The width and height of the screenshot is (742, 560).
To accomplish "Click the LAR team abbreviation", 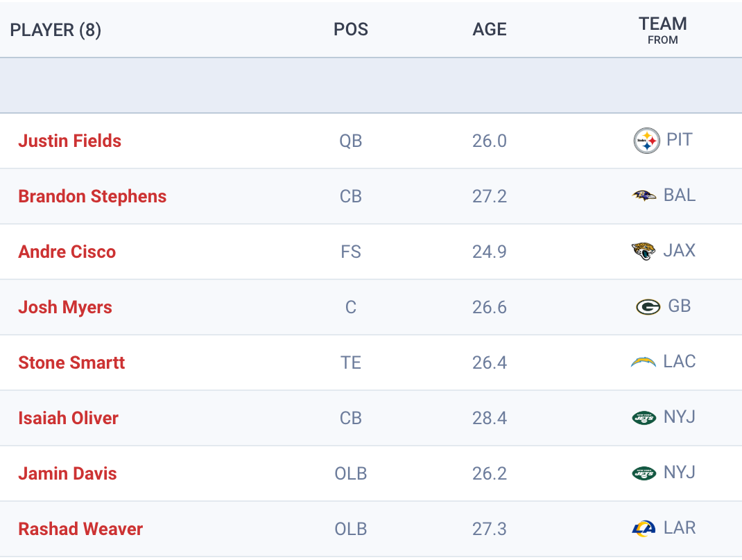I will pyautogui.click(x=679, y=528).
